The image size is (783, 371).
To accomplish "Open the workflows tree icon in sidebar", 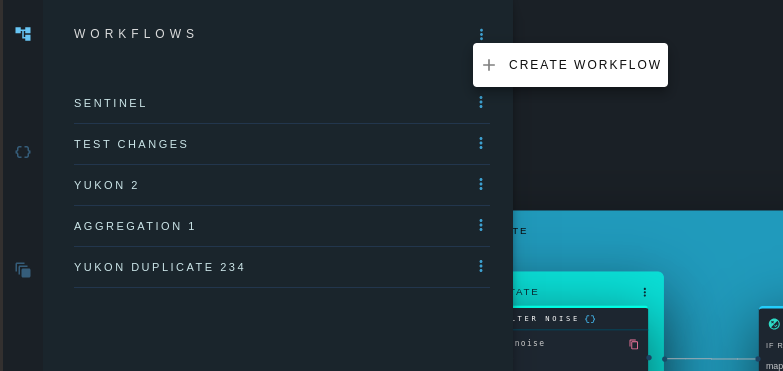I will click(23, 34).
